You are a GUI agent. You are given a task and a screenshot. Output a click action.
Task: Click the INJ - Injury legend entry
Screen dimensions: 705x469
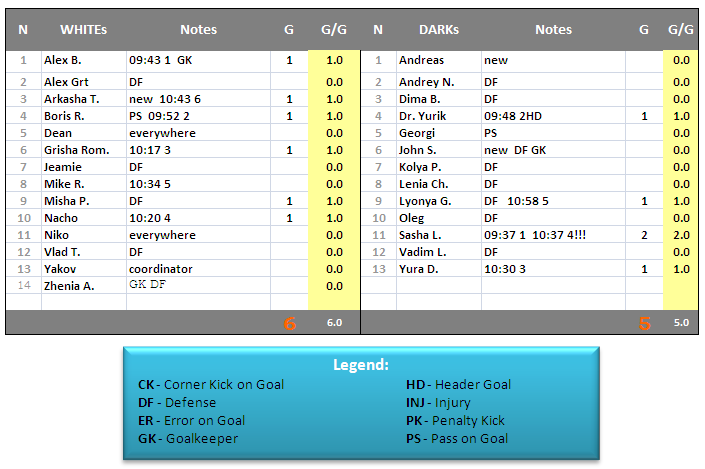click(x=439, y=403)
